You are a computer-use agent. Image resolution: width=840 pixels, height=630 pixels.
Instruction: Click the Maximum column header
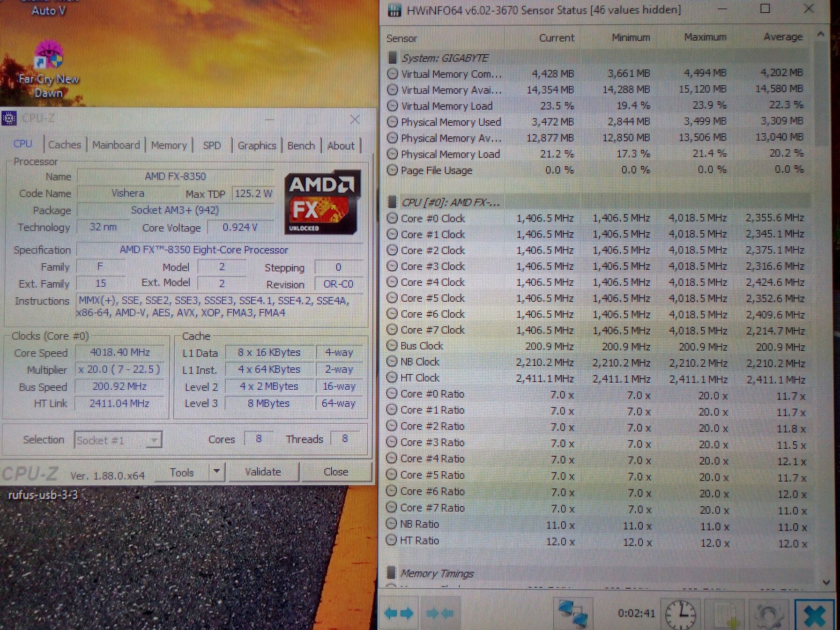click(705, 37)
